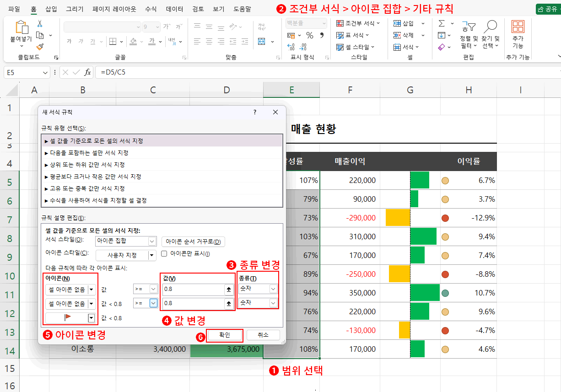Open the Font Color swatch button
Viewport: 561px width, 392px height.
(x=152, y=41)
